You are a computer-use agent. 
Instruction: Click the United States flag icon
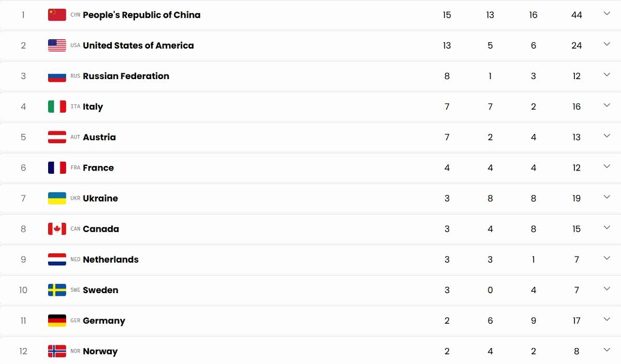click(57, 45)
